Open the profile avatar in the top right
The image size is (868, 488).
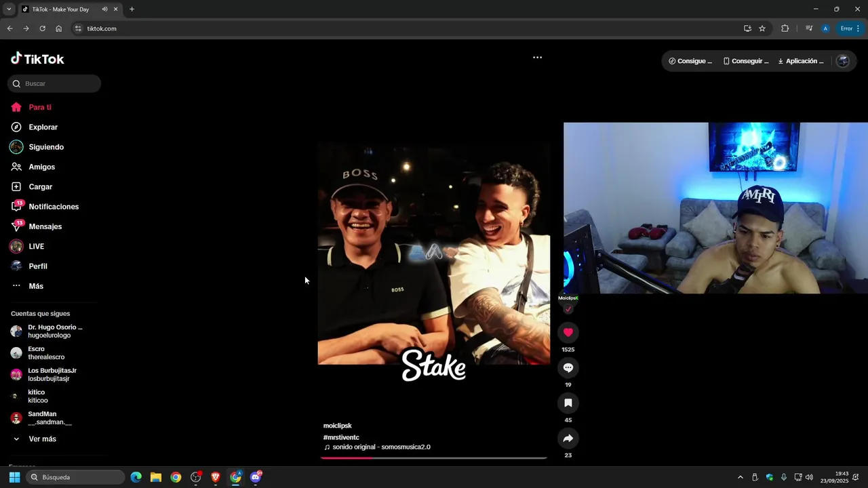click(843, 61)
